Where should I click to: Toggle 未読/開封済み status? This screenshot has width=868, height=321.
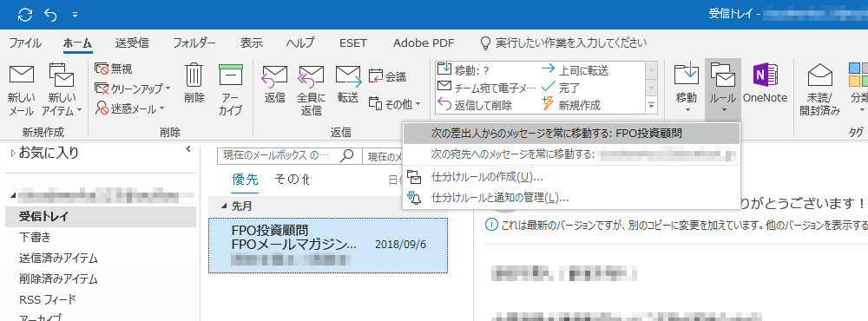(x=820, y=89)
